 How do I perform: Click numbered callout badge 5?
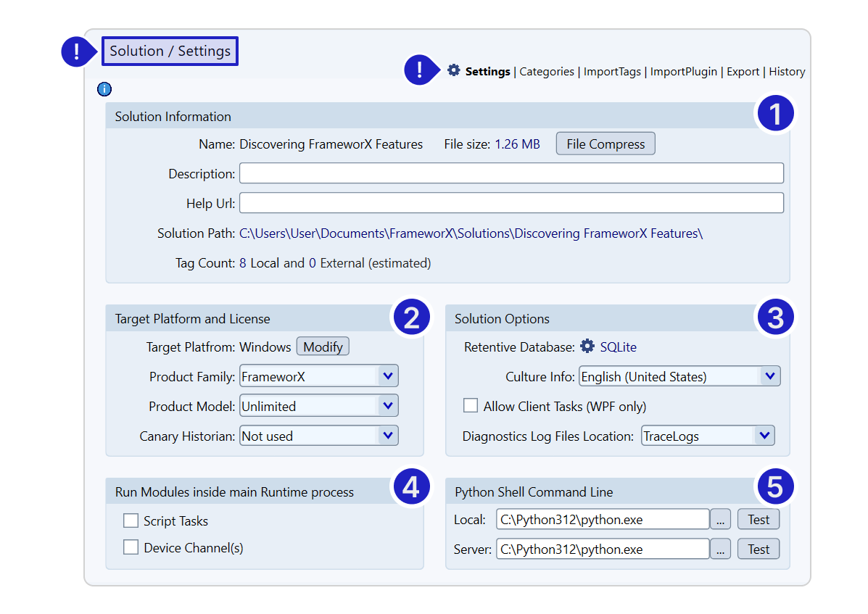(x=775, y=487)
